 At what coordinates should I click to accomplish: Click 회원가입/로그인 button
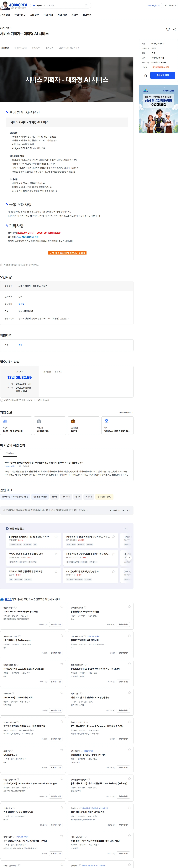point(154,5)
